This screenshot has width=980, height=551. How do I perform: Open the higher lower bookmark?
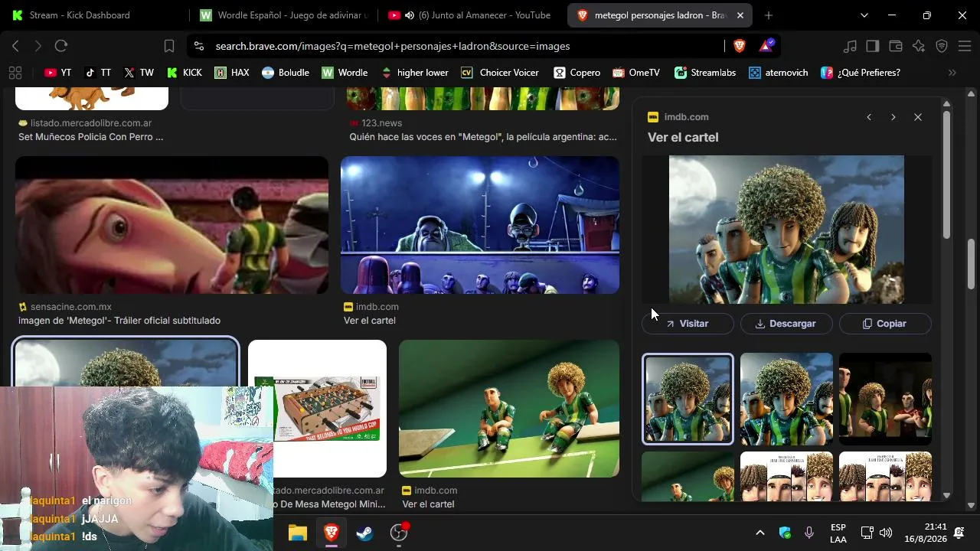[414, 73]
